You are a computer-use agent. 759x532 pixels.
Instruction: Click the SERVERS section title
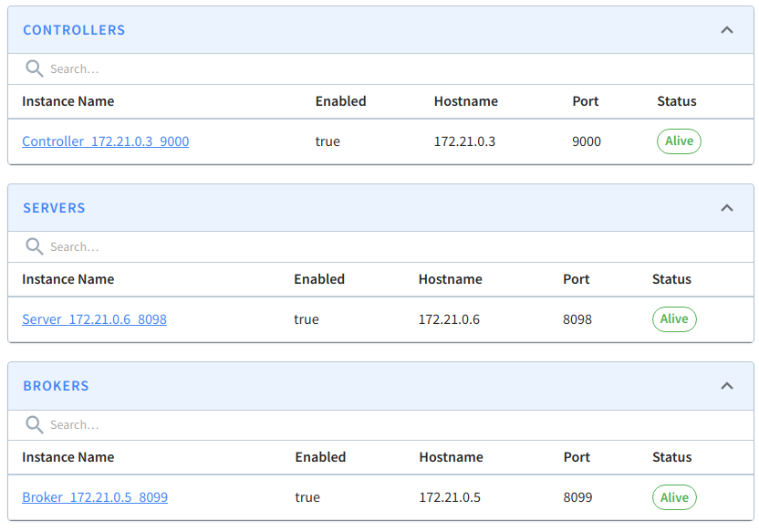pyautogui.click(x=54, y=208)
